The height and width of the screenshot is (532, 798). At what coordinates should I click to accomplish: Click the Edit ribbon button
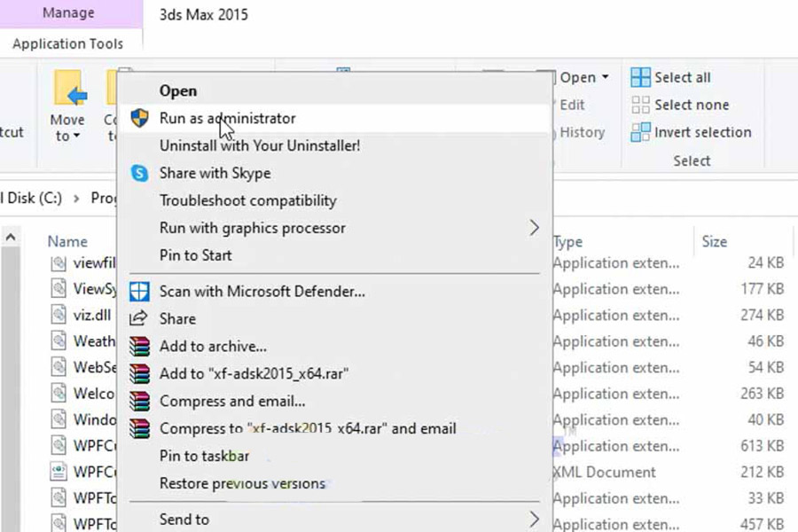[572, 105]
